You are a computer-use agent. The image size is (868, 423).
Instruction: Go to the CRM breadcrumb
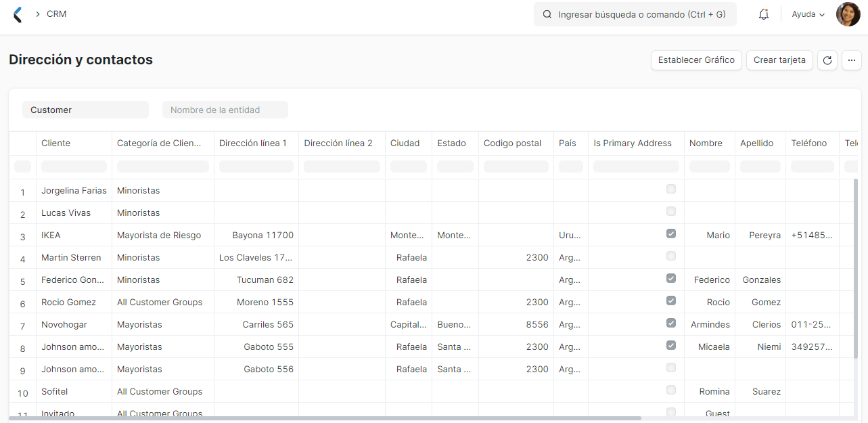pos(57,14)
